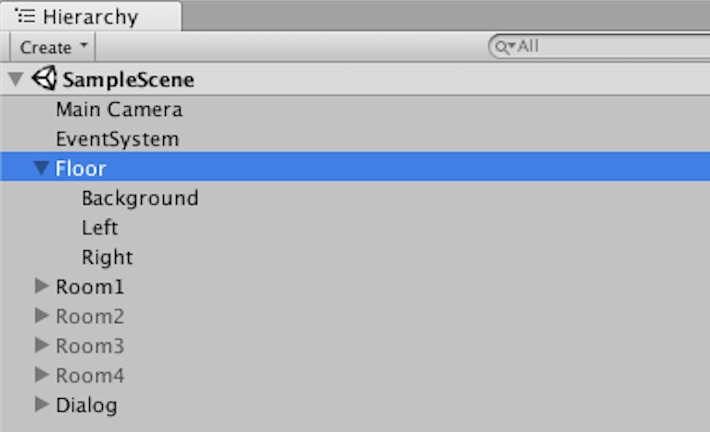Image resolution: width=710 pixels, height=432 pixels.
Task: Expand the Room4 object
Action: click(x=41, y=375)
